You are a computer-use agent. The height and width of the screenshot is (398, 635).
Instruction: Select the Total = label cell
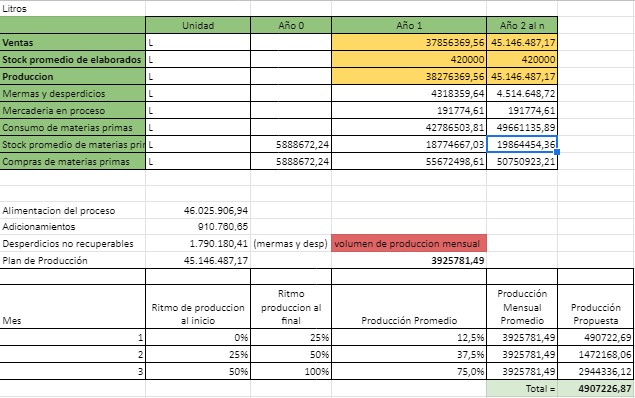522,389
